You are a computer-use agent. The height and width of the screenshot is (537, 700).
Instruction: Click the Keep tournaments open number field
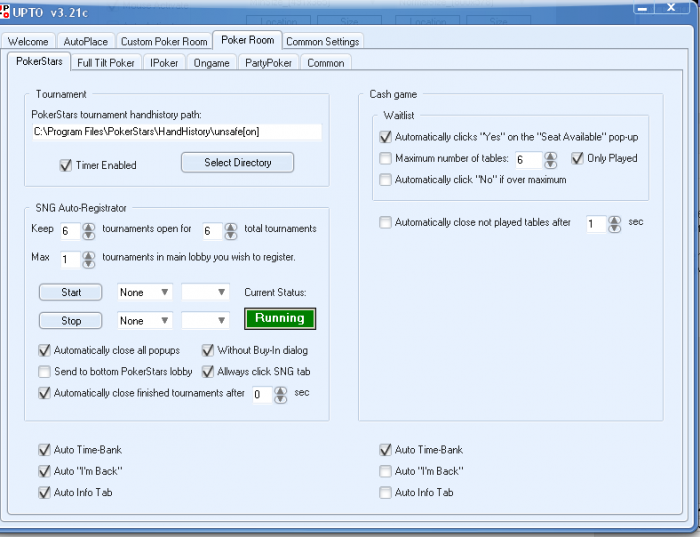70,231
